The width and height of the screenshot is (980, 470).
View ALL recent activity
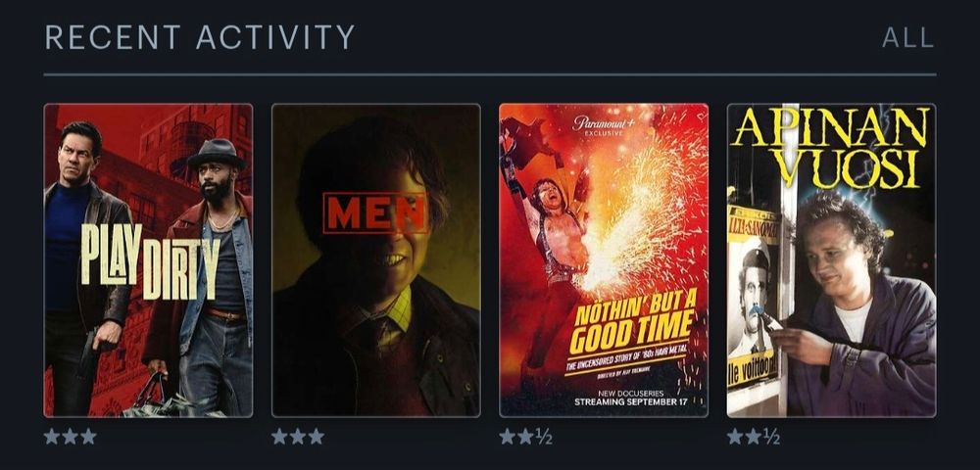[x=908, y=38]
